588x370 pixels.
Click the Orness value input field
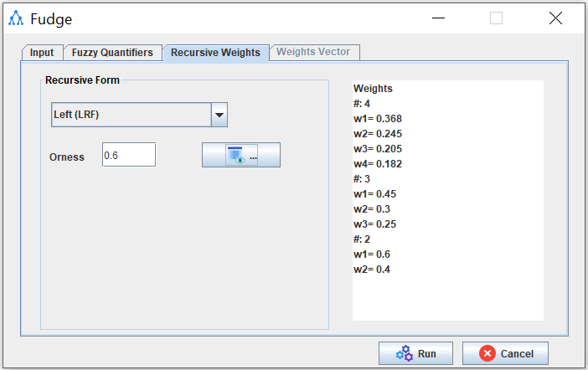[x=128, y=155]
